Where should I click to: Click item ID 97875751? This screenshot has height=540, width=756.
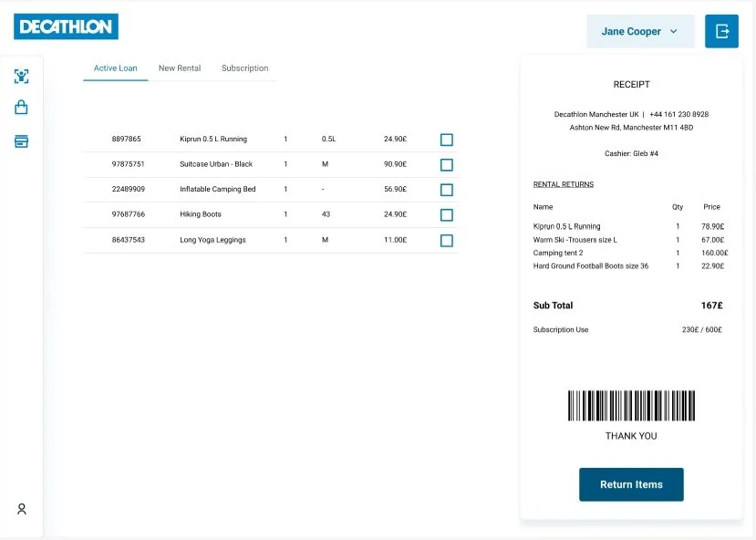click(x=129, y=164)
